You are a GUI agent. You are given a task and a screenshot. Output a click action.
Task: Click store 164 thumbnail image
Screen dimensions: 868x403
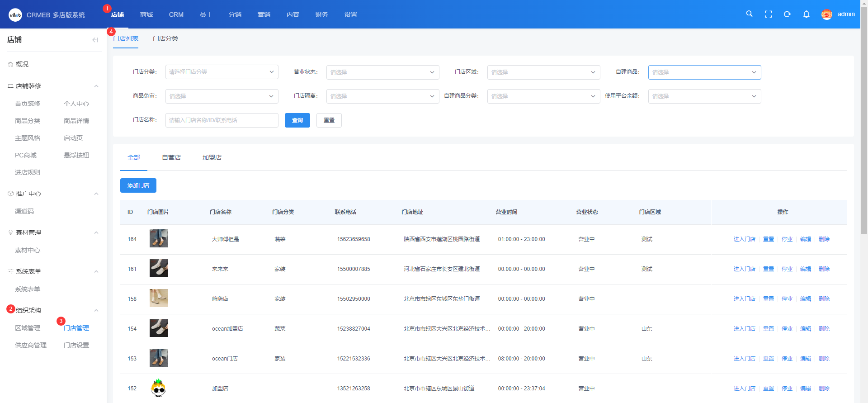point(158,238)
